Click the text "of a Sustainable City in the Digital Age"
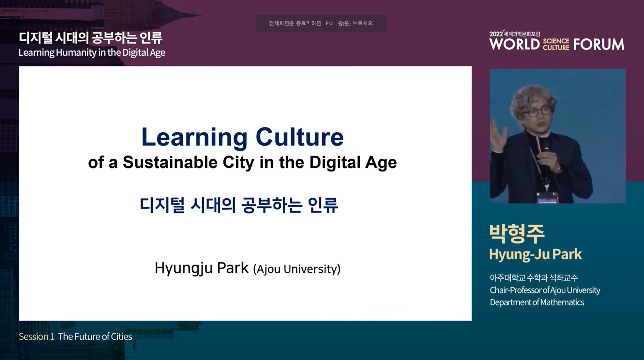The width and height of the screenshot is (644, 360). (242, 162)
